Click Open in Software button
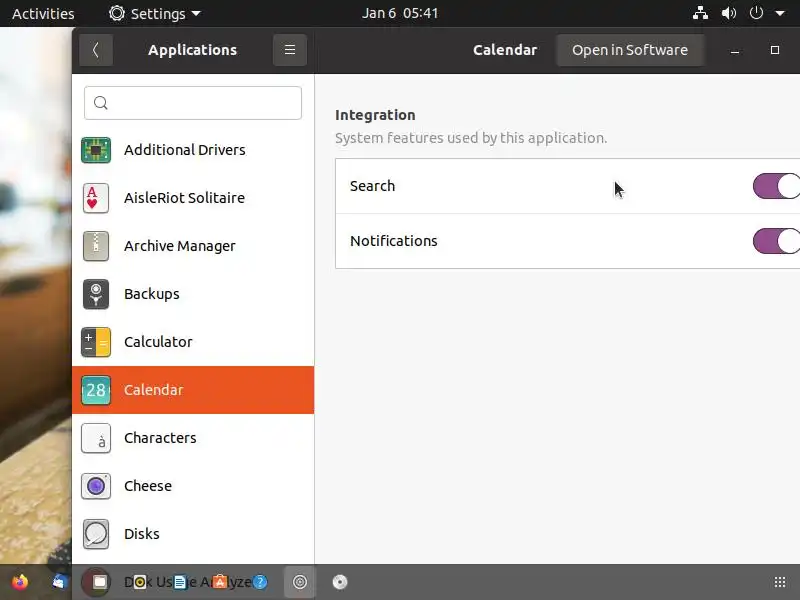This screenshot has width=800, height=600. coord(630,50)
